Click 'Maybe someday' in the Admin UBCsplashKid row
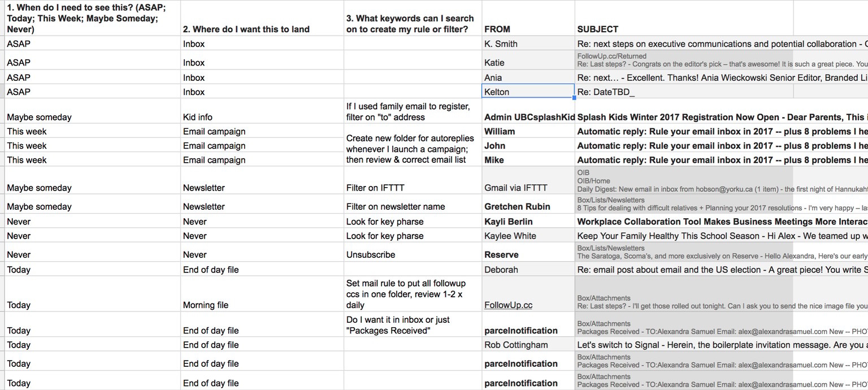The image size is (868, 390). (93, 111)
